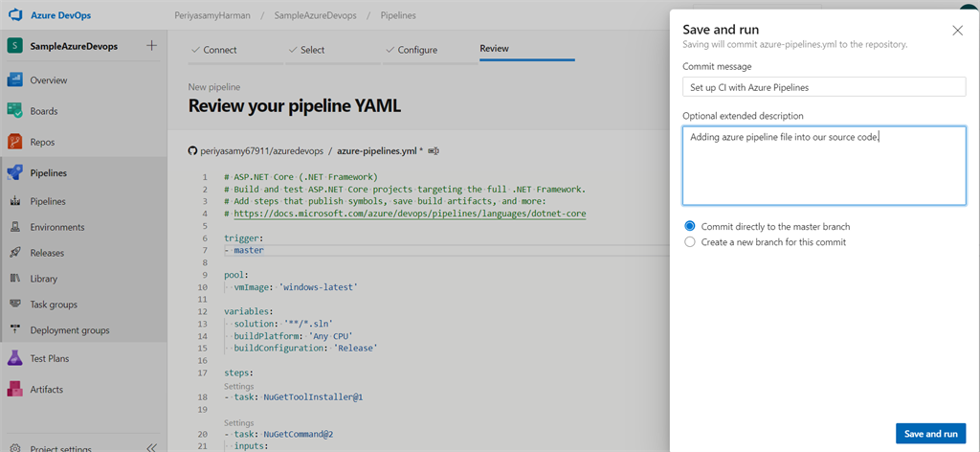The image size is (980, 452).
Task: Open Deployment groups in the sidebar
Action: point(69,330)
